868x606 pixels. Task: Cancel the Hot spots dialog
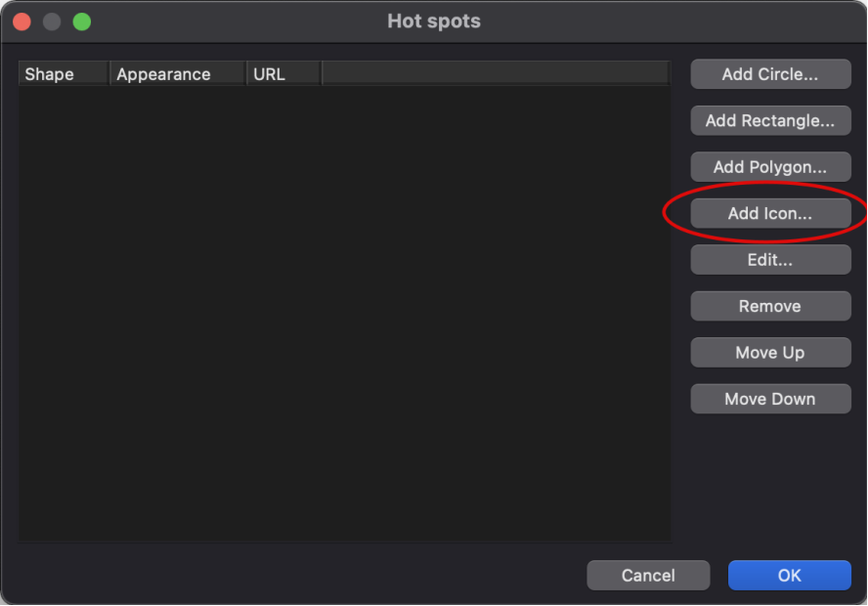click(x=648, y=576)
